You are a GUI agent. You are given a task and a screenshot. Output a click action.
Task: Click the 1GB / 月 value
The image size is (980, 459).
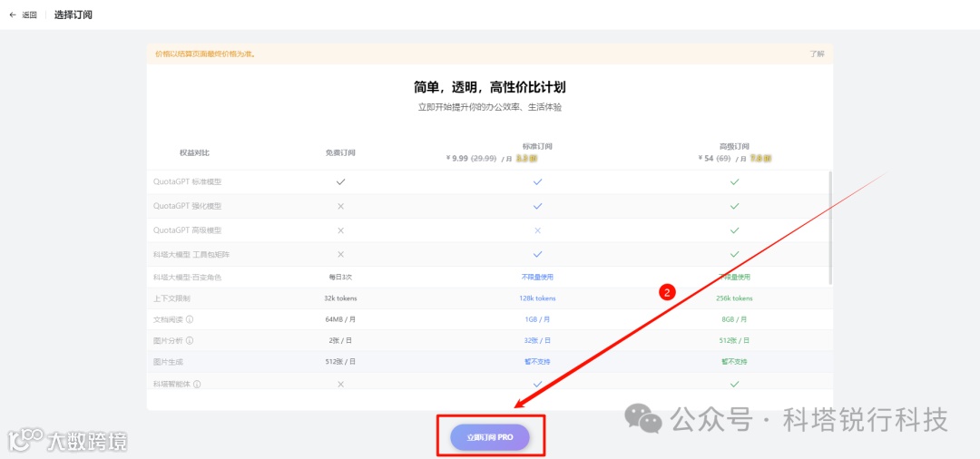[537, 319]
